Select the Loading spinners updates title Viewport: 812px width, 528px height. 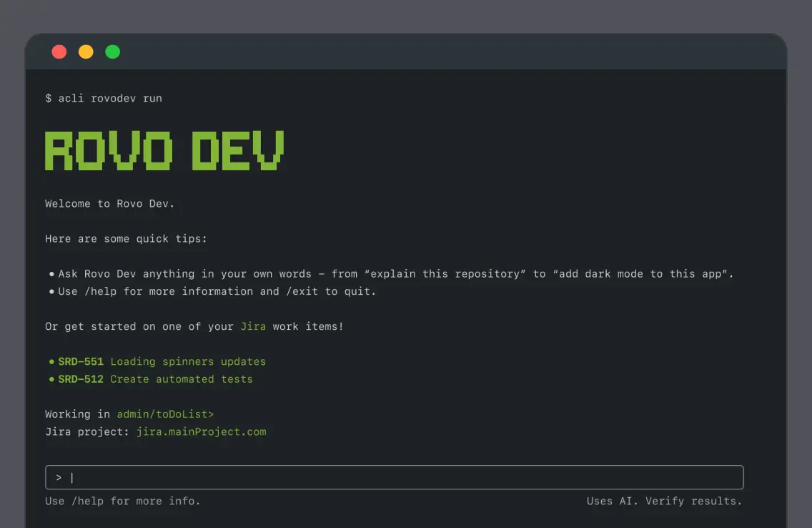188,362
